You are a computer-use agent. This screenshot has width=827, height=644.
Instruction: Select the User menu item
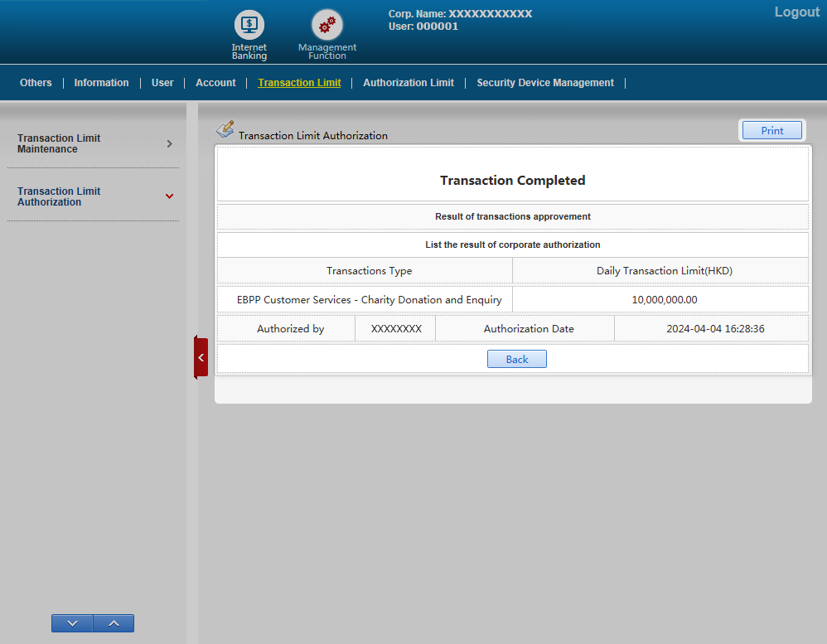pos(162,83)
